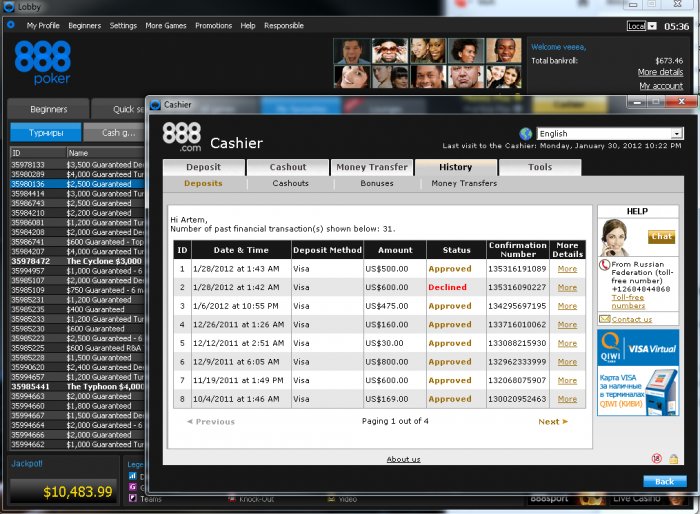The image size is (700, 514).
Task: Open More details for the Declined deposit
Action: click(567, 288)
